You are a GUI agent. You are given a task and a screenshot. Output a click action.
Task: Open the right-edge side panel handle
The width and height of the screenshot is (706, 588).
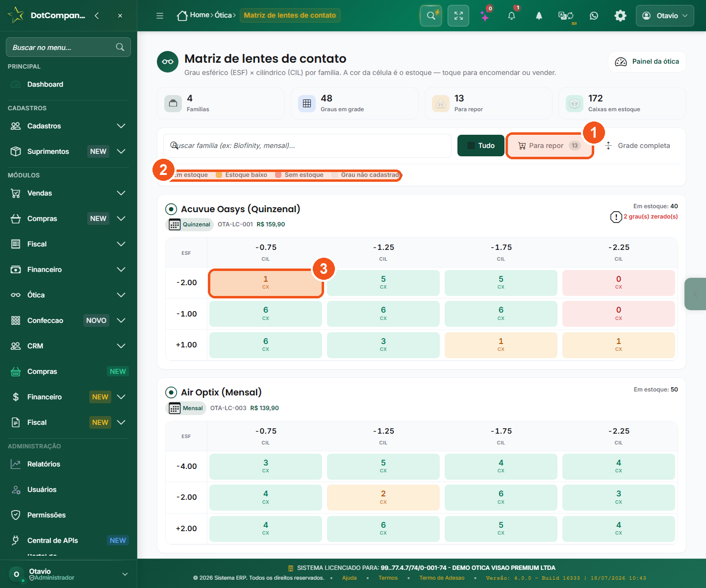pyautogui.click(x=695, y=294)
